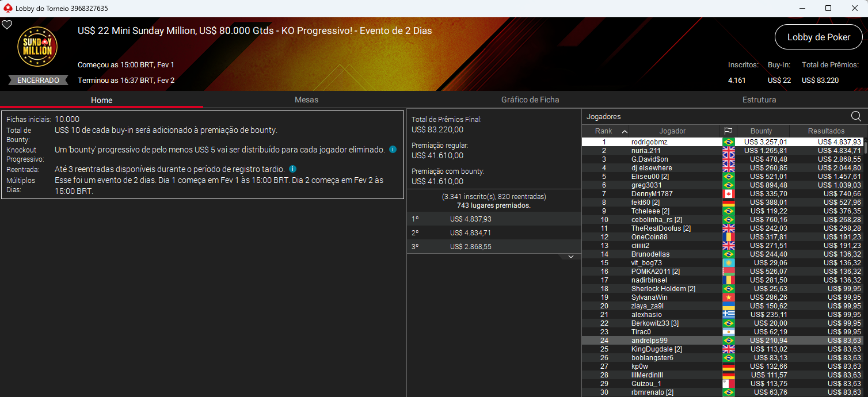Click the Sunday Million logo

tap(37, 46)
